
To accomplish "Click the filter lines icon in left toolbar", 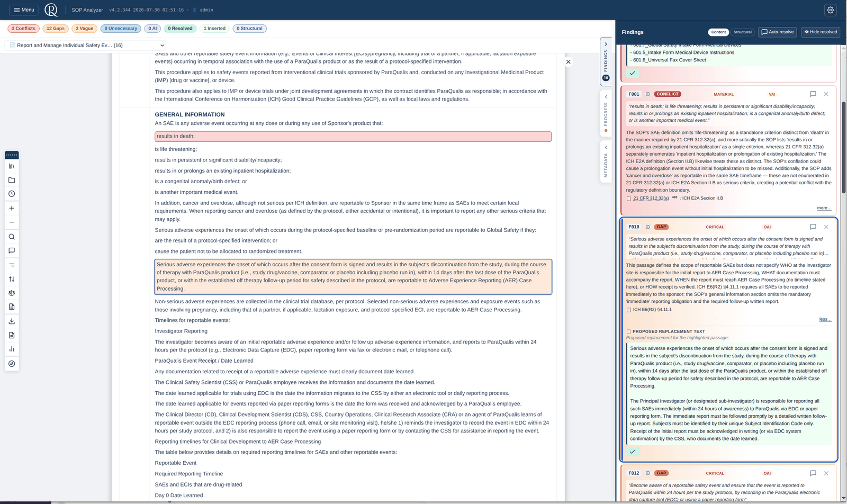I will pyautogui.click(x=12, y=265).
